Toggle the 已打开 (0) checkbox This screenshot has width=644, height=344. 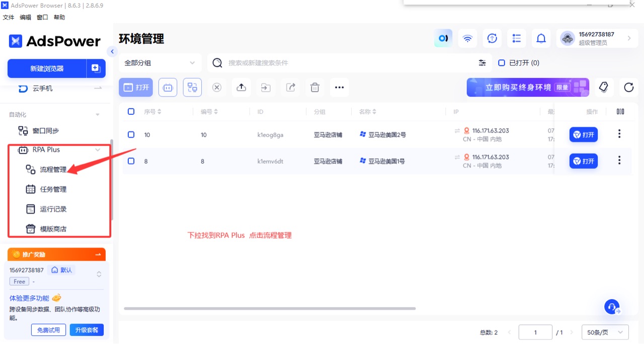click(x=502, y=63)
